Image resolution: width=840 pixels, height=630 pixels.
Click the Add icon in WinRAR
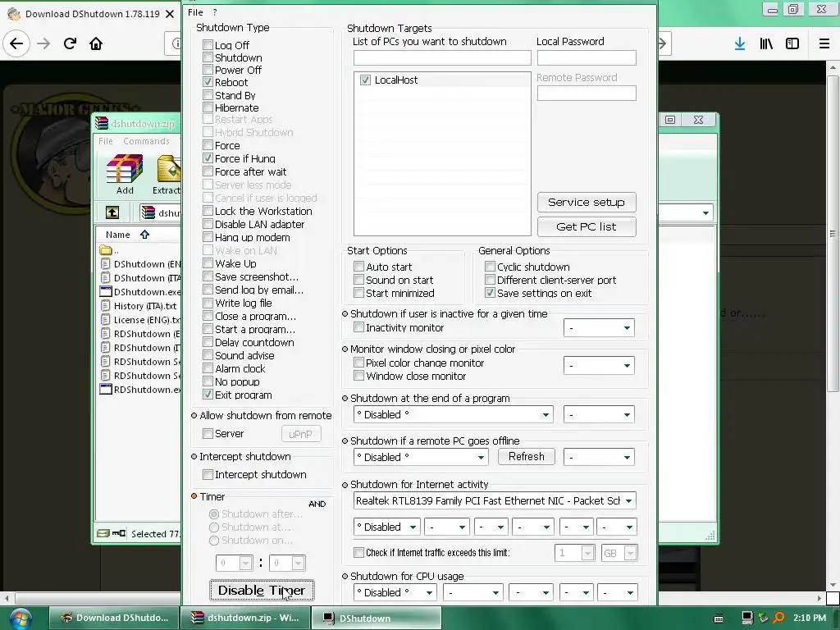tap(125, 174)
